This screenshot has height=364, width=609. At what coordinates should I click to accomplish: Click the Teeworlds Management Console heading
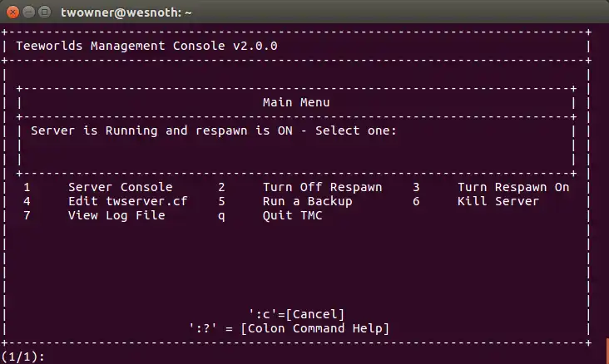(146, 46)
